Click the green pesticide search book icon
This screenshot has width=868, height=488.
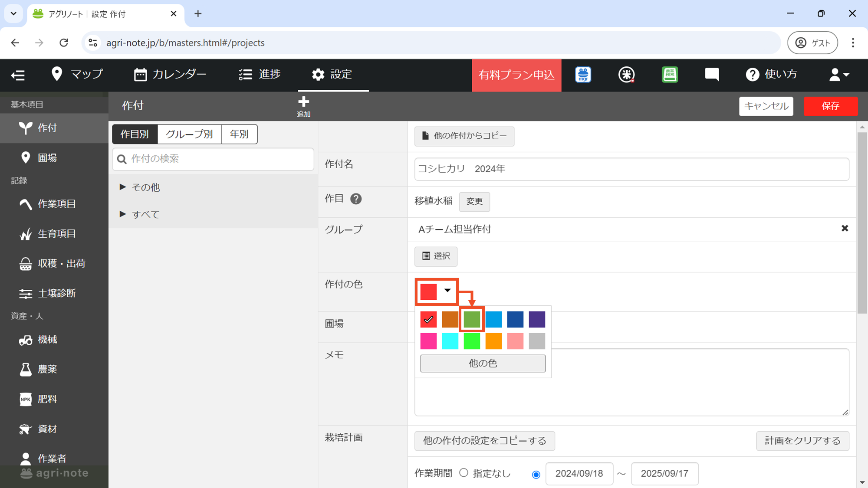670,75
